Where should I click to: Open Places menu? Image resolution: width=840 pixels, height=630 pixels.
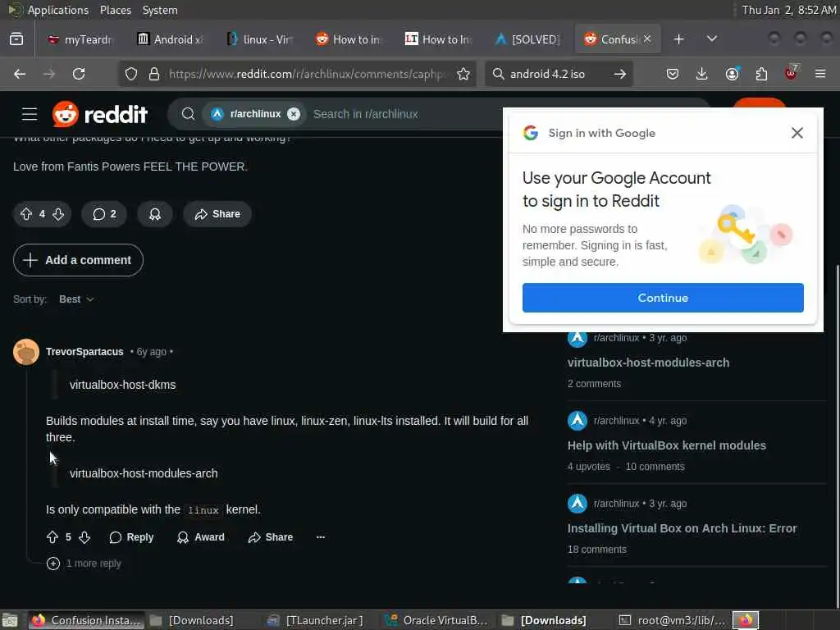click(115, 10)
